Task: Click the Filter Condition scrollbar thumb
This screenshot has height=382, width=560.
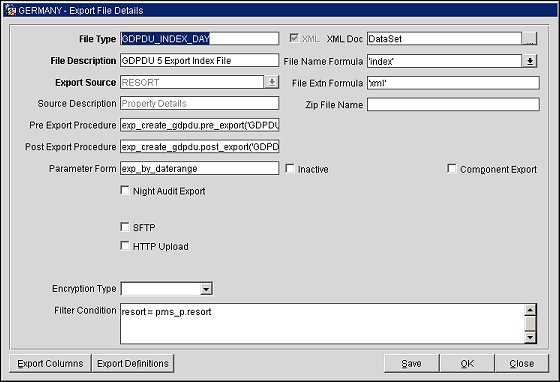Action: coord(530,323)
